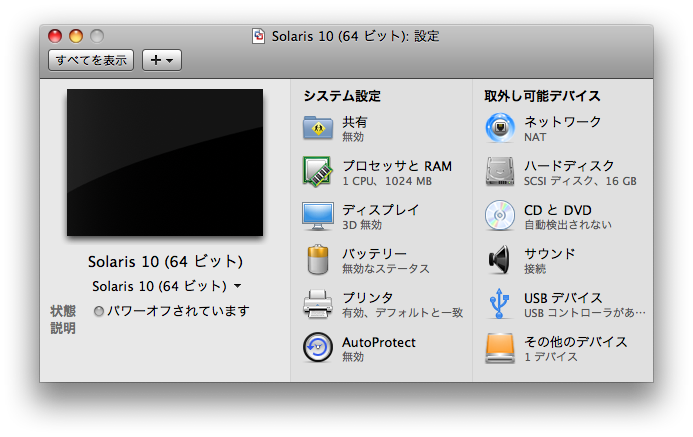Click the window title document proxy icon
This screenshot has height=437, width=693.
pyautogui.click(x=260, y=36)
